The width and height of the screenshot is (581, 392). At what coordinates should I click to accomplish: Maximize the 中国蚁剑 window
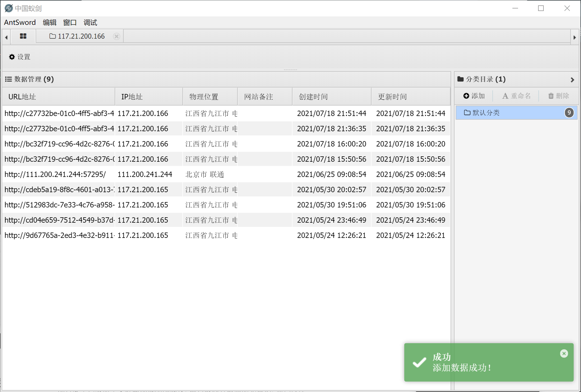click(x=541, y=8)
